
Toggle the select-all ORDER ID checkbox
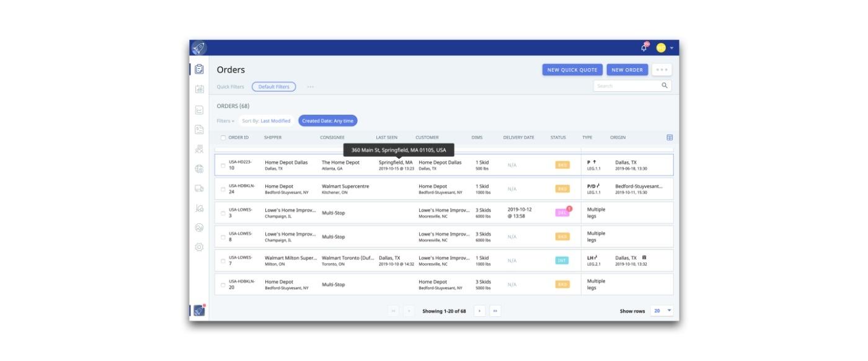(x=224, y=138)
